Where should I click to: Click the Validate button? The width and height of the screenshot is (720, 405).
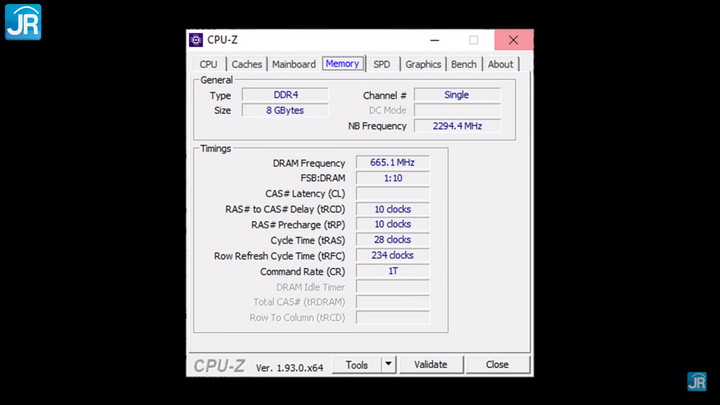pos(430,365)
